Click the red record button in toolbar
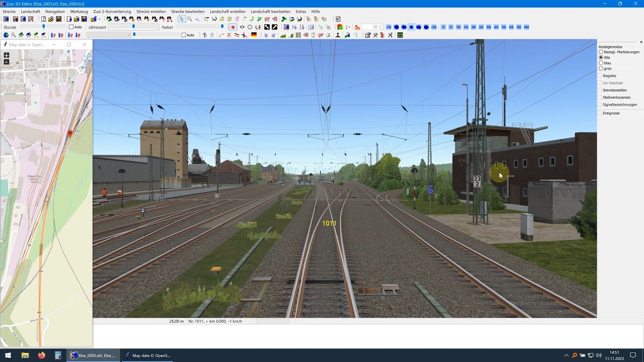The image size is (644, 362). point(232,27)
